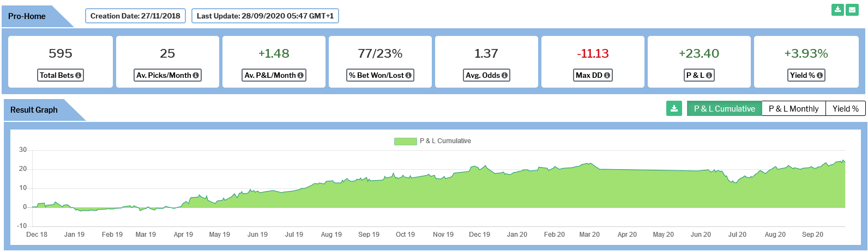Click the Last Update timestamp badge
The image size is (868, 252).
click(265, 16)
